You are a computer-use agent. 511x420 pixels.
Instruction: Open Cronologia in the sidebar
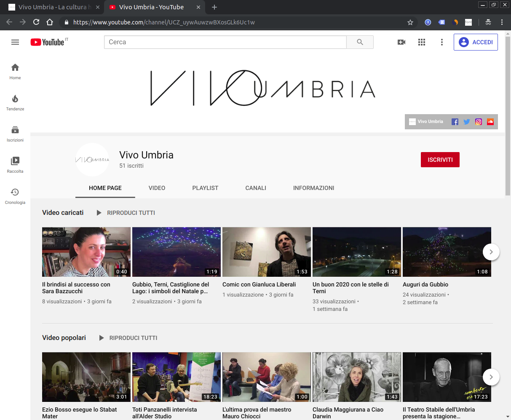[x=15, y=196]
